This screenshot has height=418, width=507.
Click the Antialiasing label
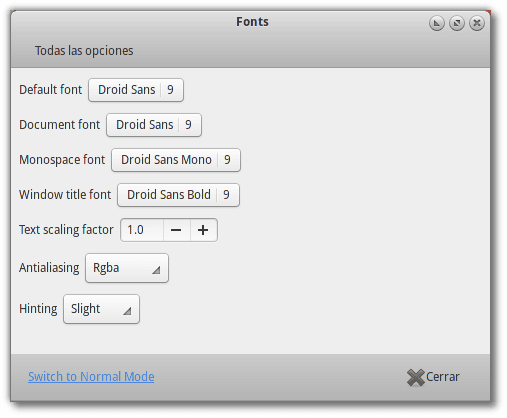pos(49,268)
